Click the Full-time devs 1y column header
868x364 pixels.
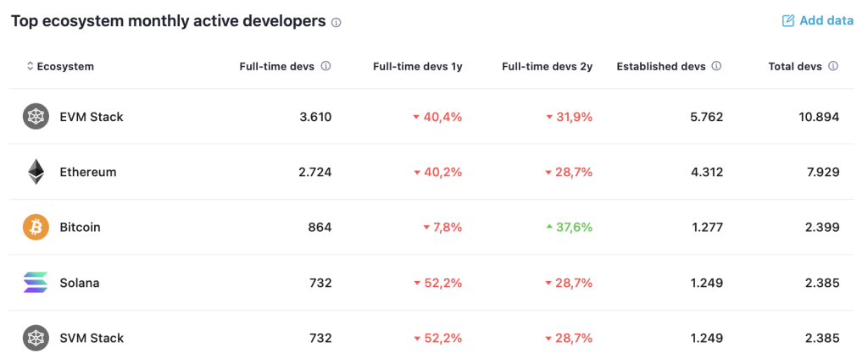pos(417,66)
